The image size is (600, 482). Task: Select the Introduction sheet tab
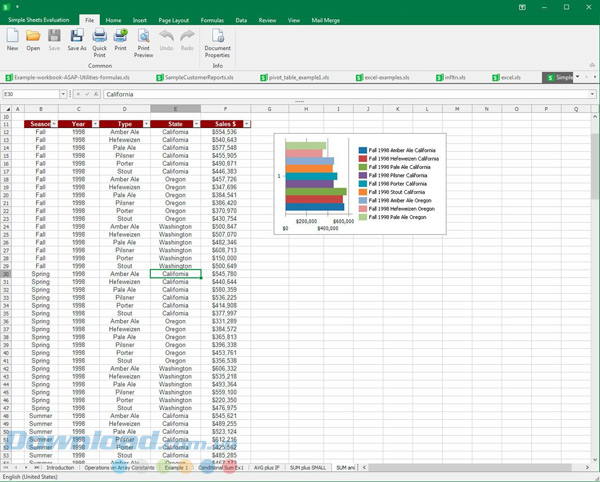(x=60, y=468)
